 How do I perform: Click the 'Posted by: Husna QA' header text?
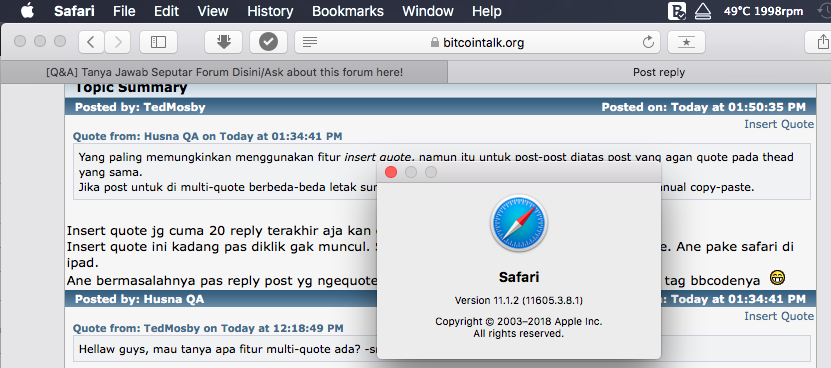tap(139, 300)
